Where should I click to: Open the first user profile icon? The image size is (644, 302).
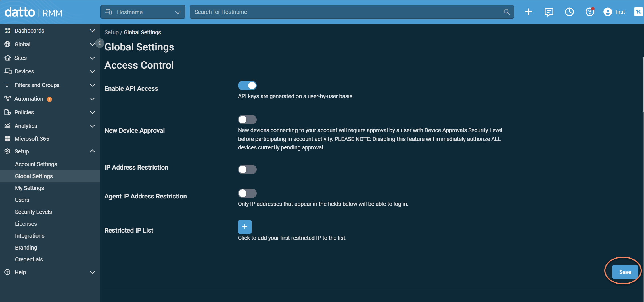tap(607, 12)
